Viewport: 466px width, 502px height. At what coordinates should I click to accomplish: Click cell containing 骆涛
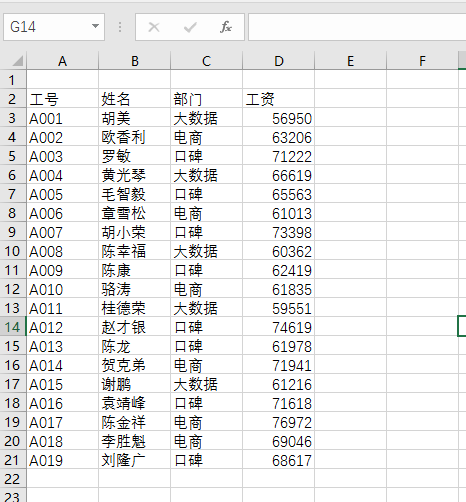(135, 288)
